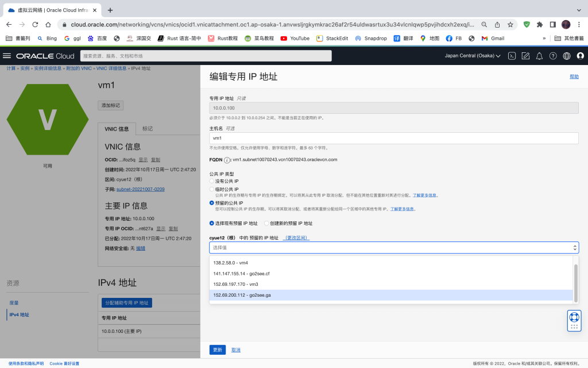This screenshot has height=368, width=588.
Task: Click the 主机名 input field containing vm1
Action: (x=393, y=138)
